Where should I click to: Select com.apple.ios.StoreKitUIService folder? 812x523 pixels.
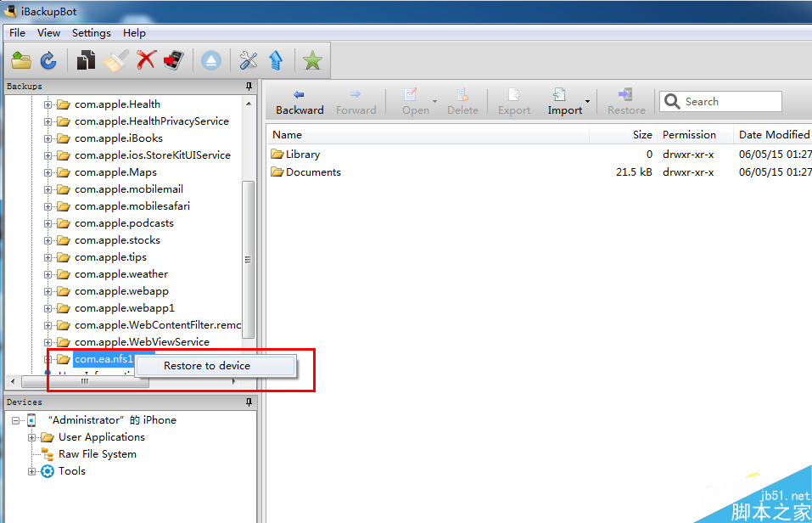tap(153, 155)
